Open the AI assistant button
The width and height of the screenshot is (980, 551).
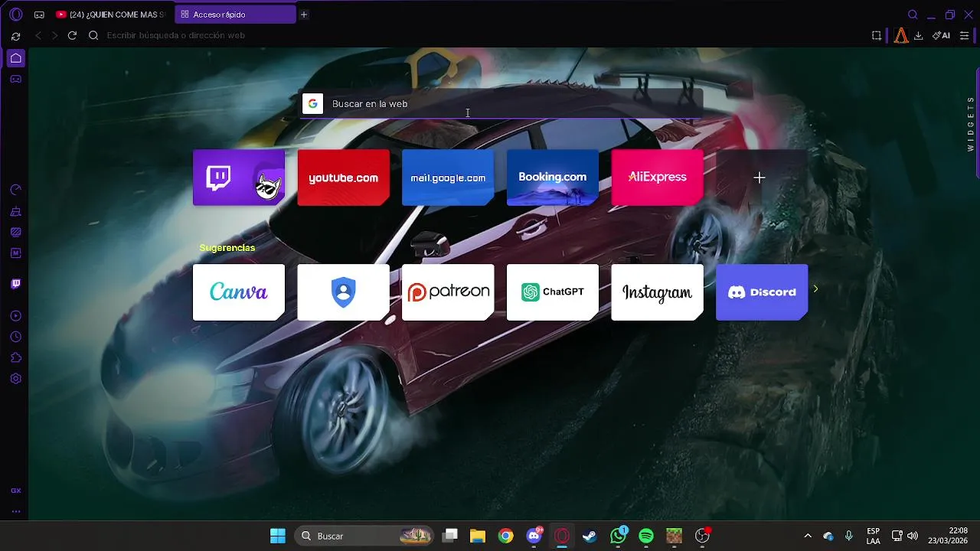tap(941, 35)
